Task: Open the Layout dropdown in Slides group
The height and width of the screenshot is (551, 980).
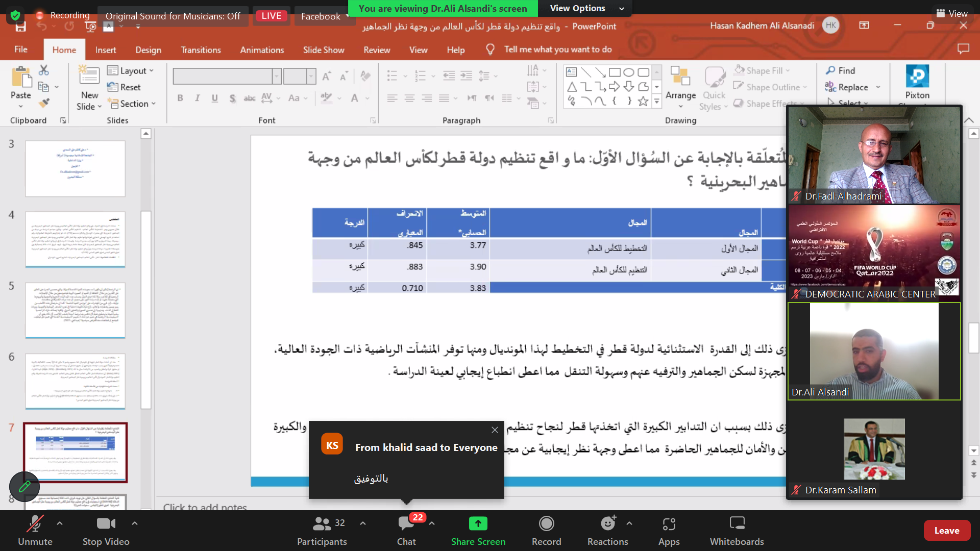Action: click(131, 71)
